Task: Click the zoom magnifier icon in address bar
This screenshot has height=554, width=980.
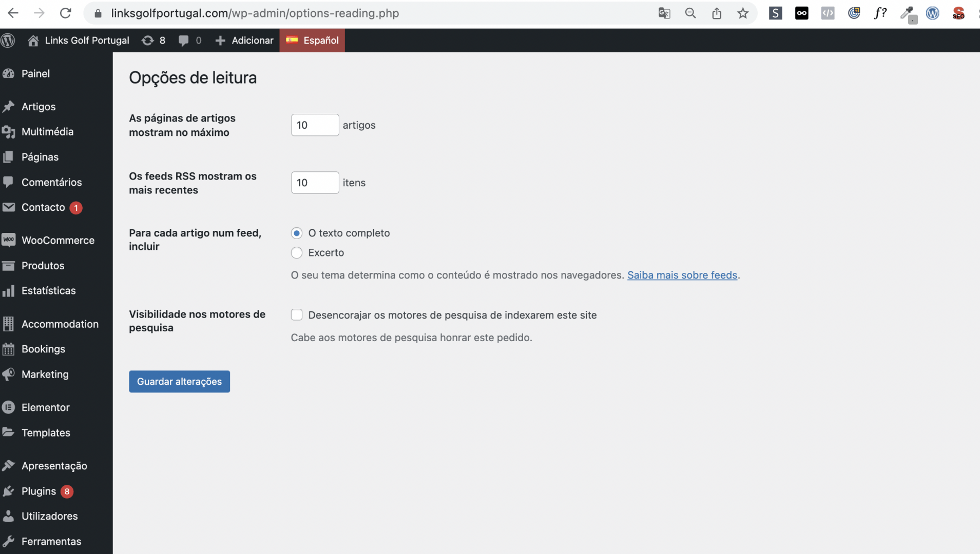Action: point(690,13)
